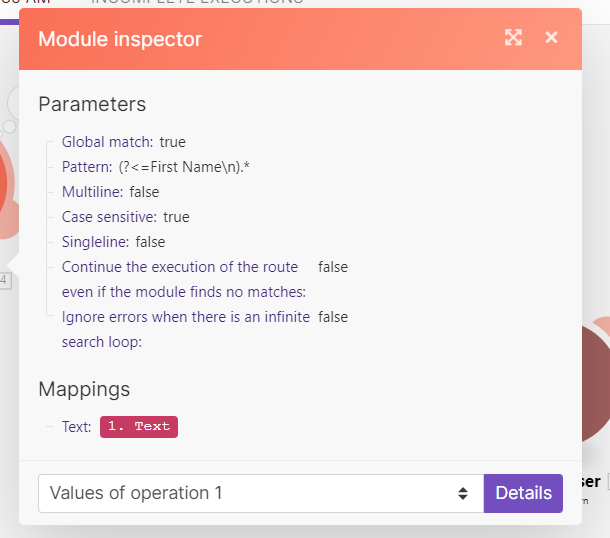Select the Pattern parameter label

point(86,167)
